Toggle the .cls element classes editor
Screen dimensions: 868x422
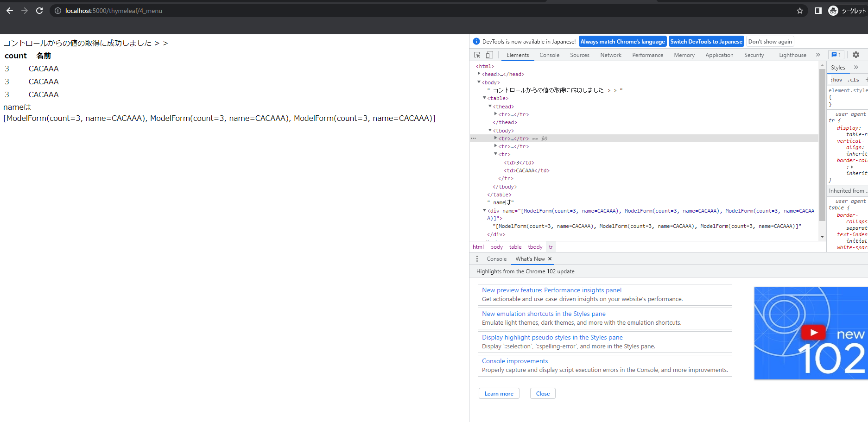[852, 79]
